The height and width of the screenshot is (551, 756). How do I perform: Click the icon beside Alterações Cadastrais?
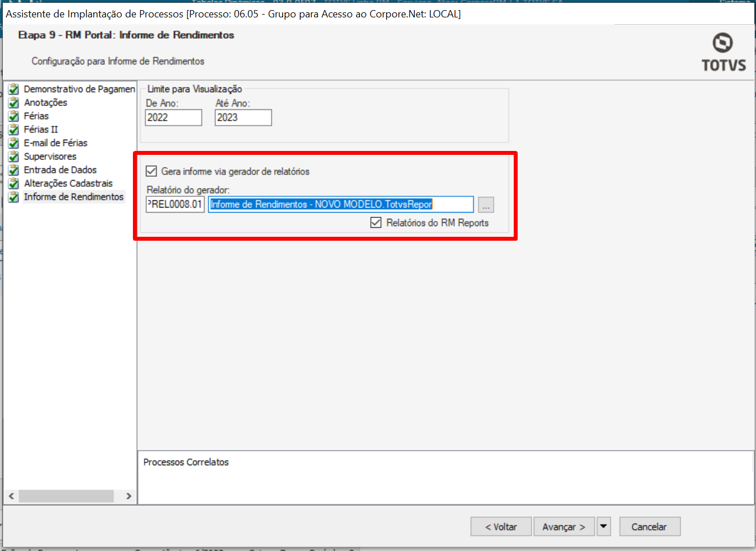tap(14, 183)
